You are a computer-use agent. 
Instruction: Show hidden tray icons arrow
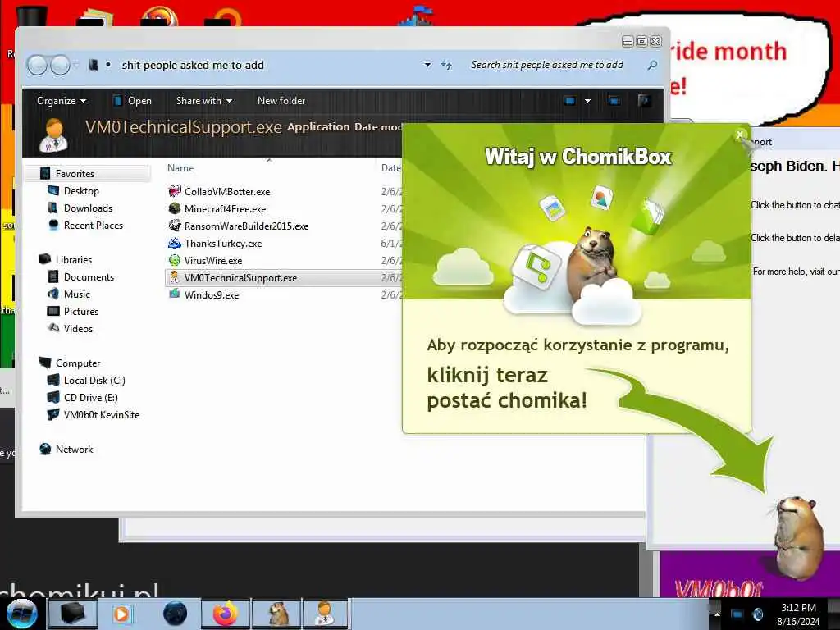point(717,614)
